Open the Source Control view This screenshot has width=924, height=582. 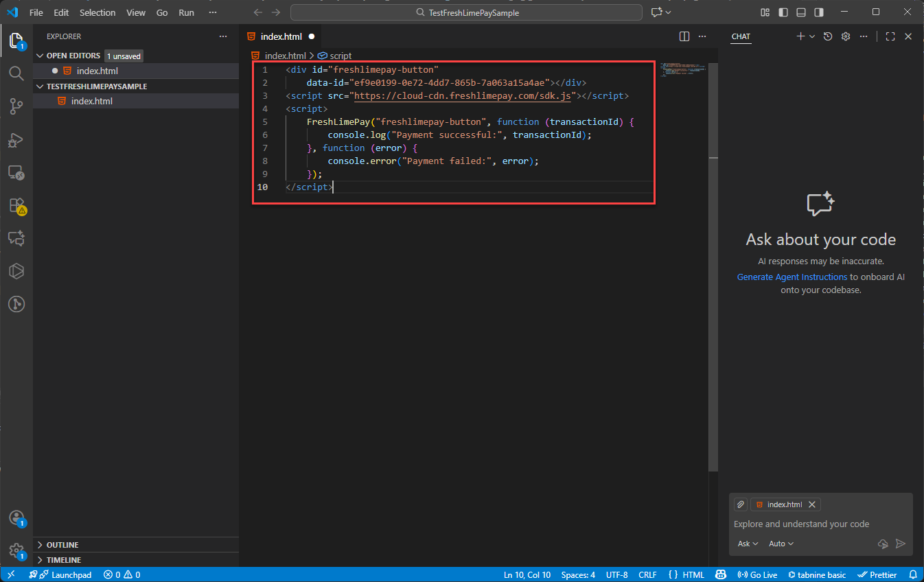coord(16,106)
